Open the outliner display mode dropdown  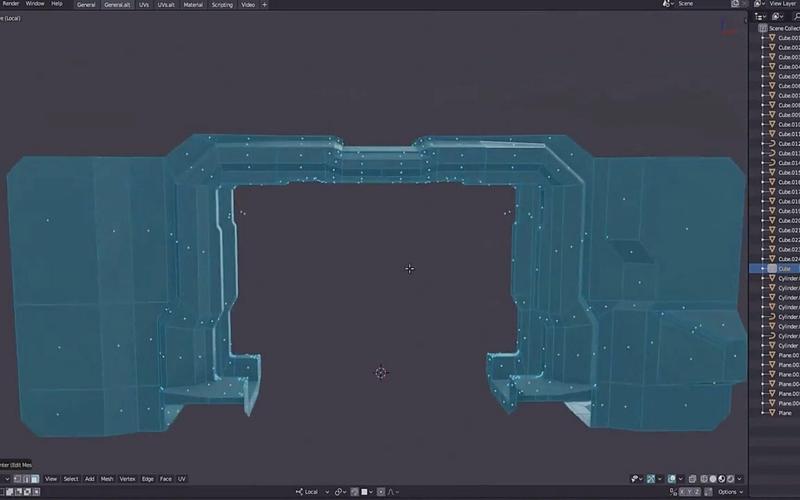(761, 17)
